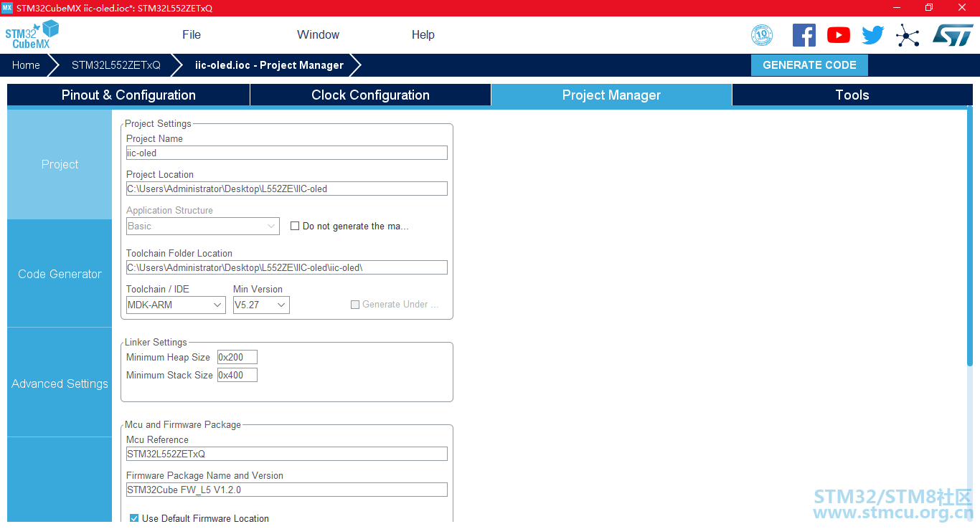Switch to Clock Configuration tab
This screenshot has height=529, width=980.
click(x=370, y=95)
